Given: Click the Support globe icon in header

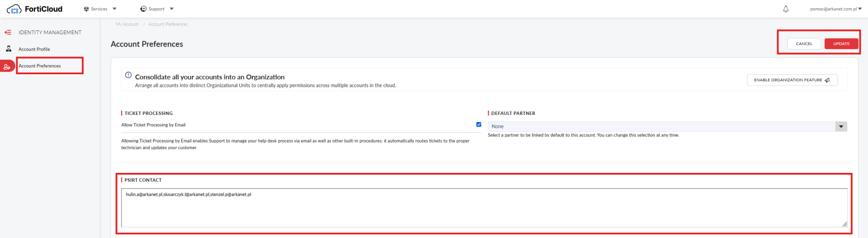Looking at the screenshot, I should (143, 9).
